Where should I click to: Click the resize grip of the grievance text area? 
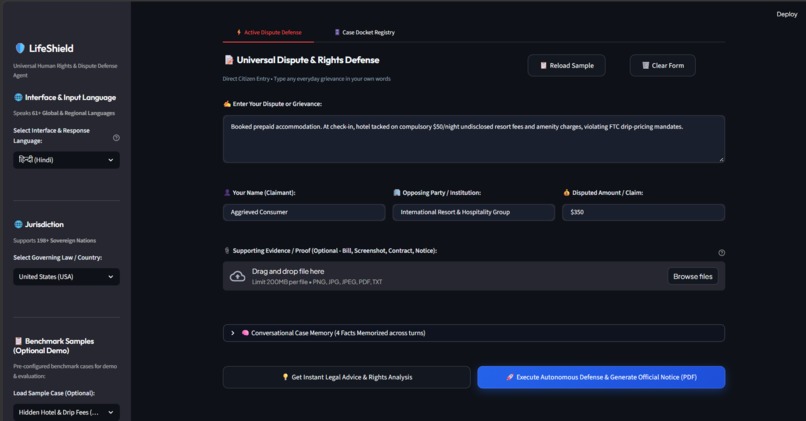click(721, 159)
